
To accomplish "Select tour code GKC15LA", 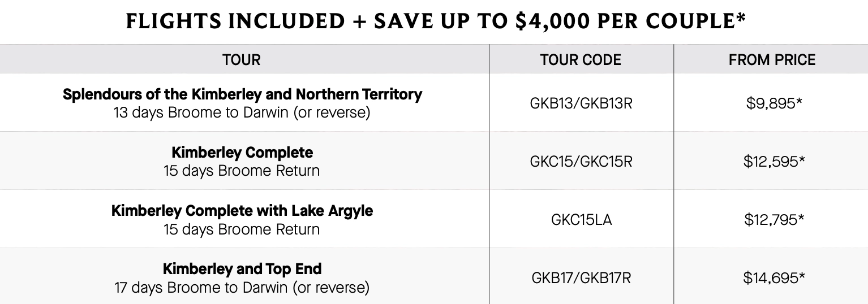I will tap(581, 220).
